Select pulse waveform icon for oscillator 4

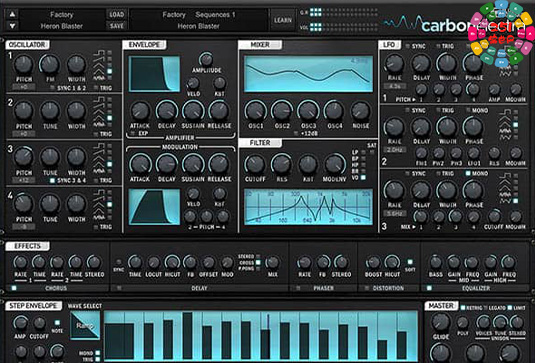(x=100, y=192)
